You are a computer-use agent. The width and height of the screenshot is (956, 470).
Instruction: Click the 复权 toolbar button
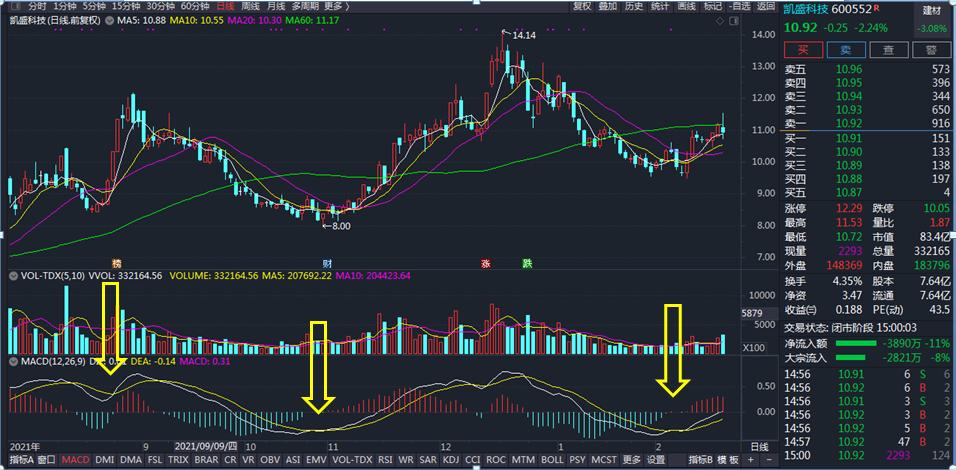(x=582, y=6)
